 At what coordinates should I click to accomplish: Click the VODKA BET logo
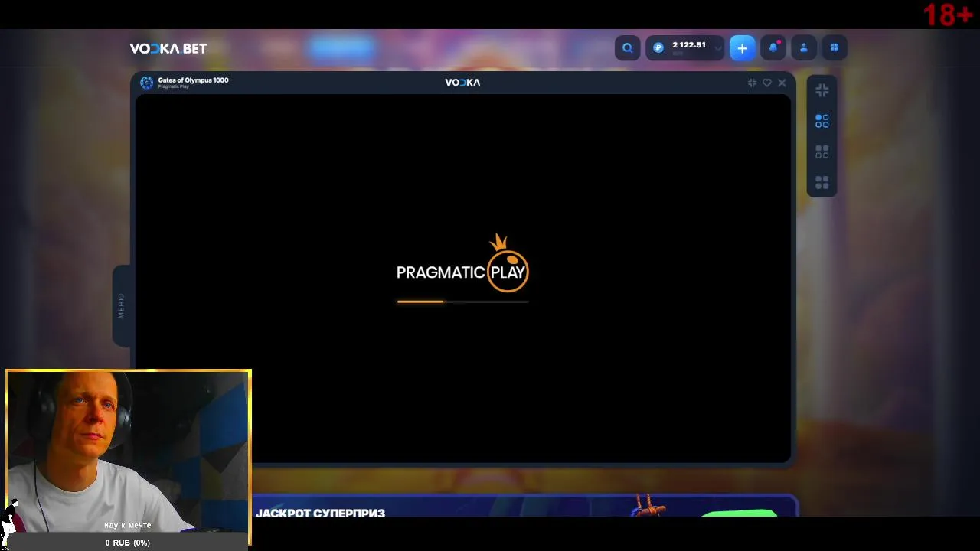[168, 48]
